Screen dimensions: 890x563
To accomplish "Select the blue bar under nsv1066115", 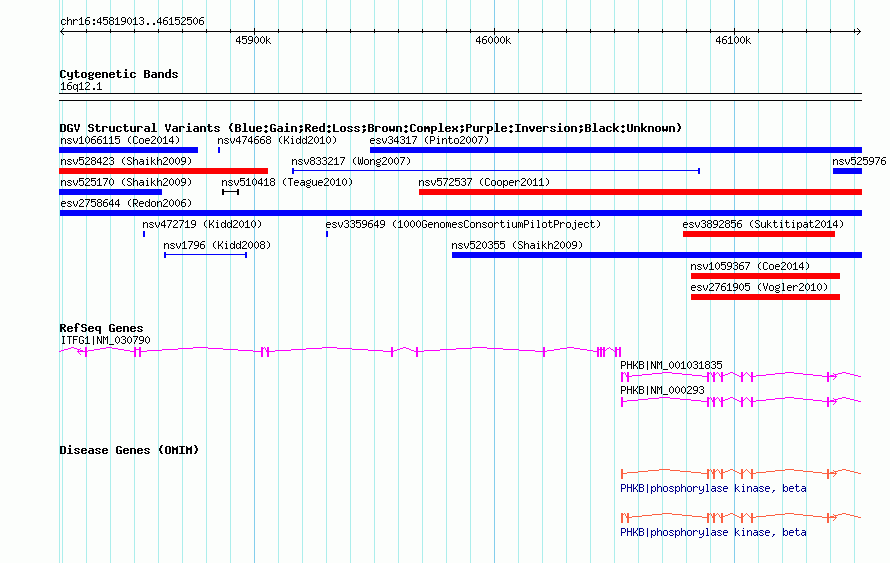I will [128, 150].
